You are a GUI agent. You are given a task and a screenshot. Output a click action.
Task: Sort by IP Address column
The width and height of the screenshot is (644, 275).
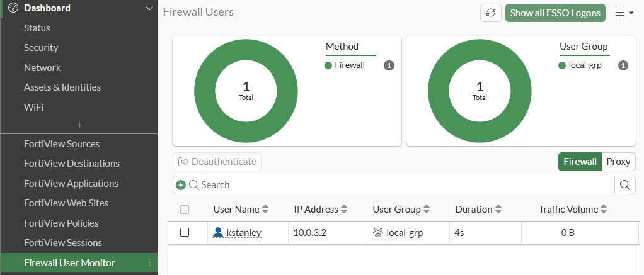click(x=320, y=210)
